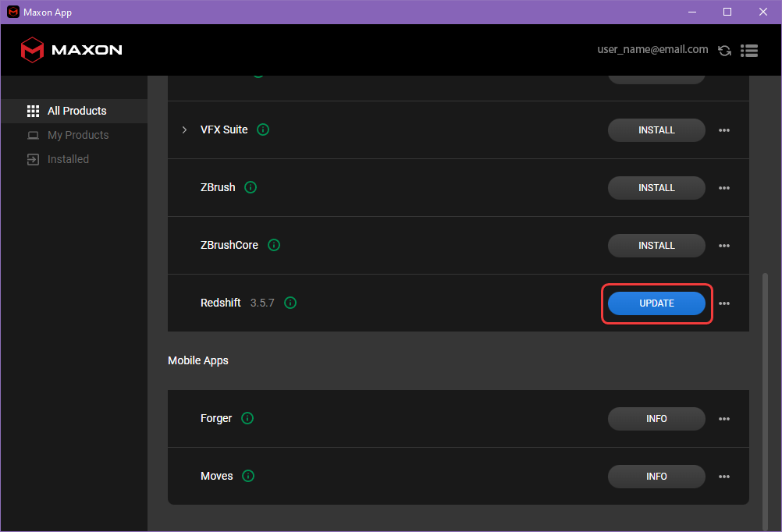Update Redshift with the blue button
The width and height of the screenshot is (782, 532).
(656, 303)
